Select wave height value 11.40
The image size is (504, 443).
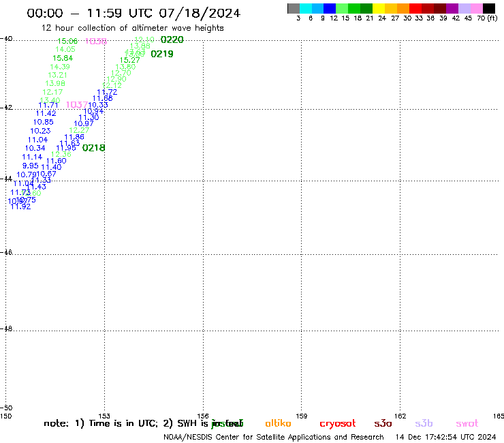pyautogui.click(x=52, y=167)
